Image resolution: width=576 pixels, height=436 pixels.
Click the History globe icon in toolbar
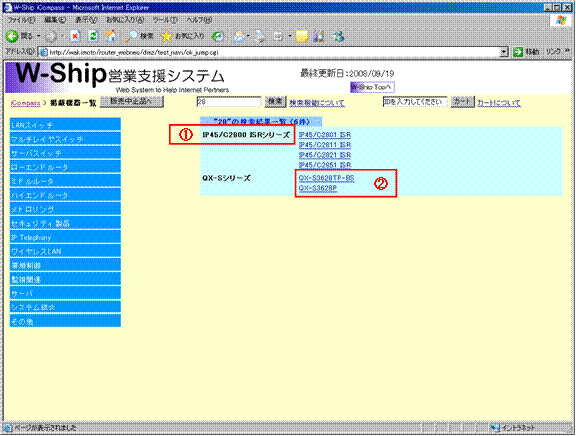pyautogui.click(x=218, y=36)
